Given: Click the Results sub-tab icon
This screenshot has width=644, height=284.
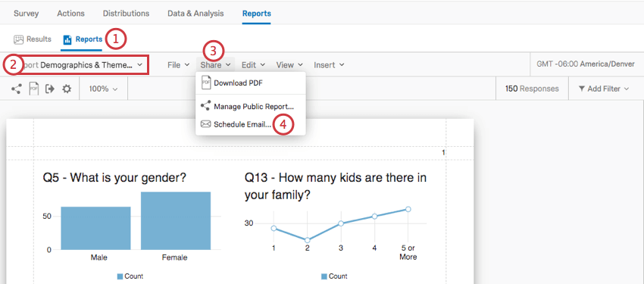Looking at the screenshot, I should click(x=18, y=39).
